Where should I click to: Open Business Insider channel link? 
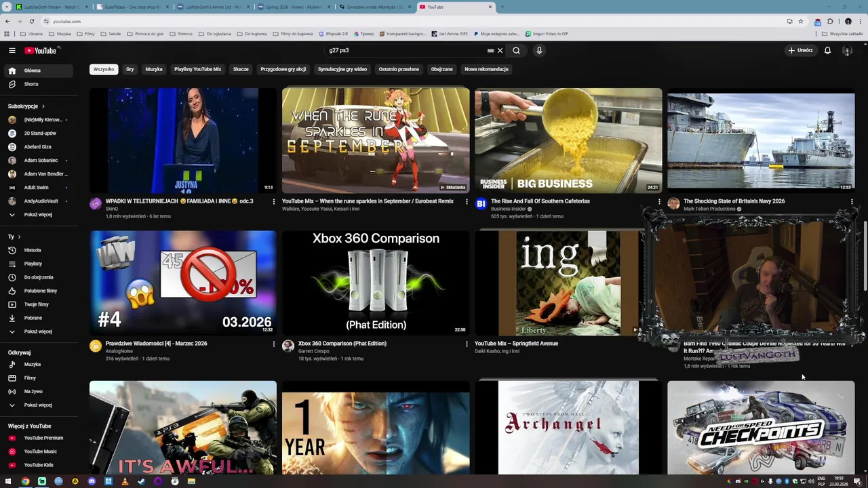(509, 209)
